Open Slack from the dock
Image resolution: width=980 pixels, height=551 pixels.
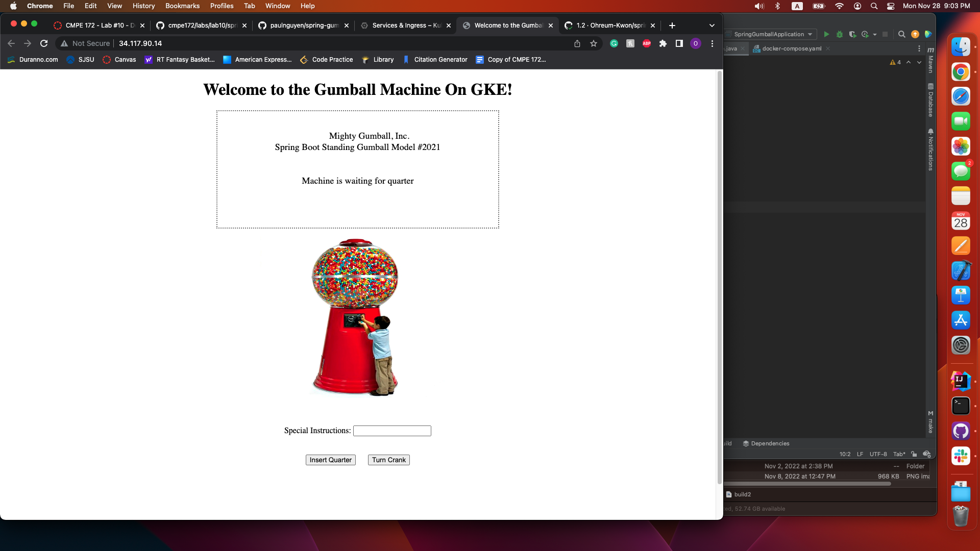961,456
